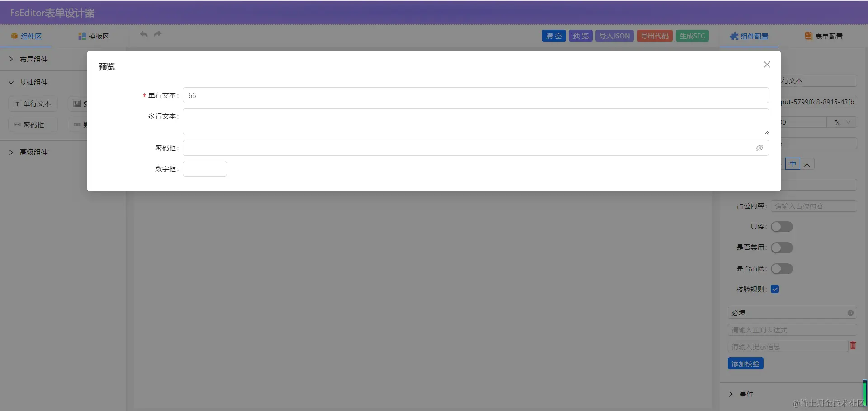868x411 pixels.
Task: Click the 多行文本 textarea
Action: (476, 121)
